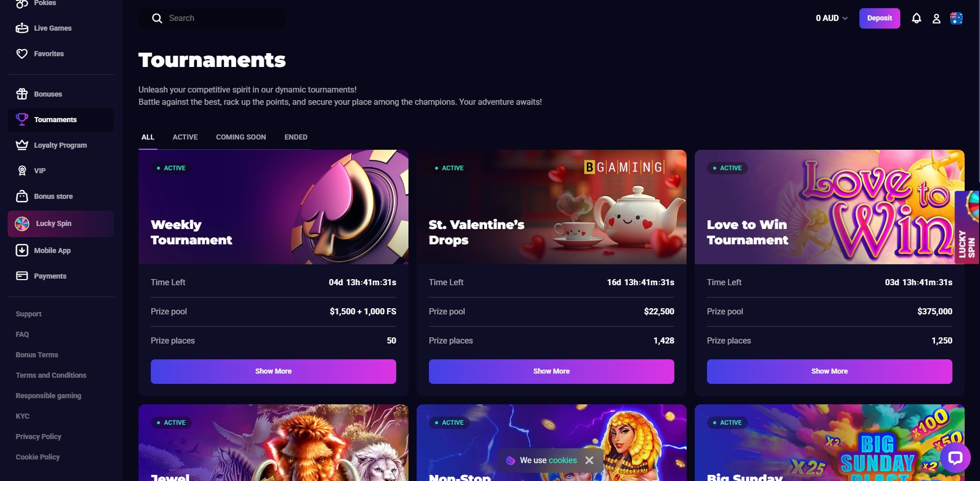This screenshot has height=481, width=980.
Task: Open Mobile App download icon
Action: [22, 250]
